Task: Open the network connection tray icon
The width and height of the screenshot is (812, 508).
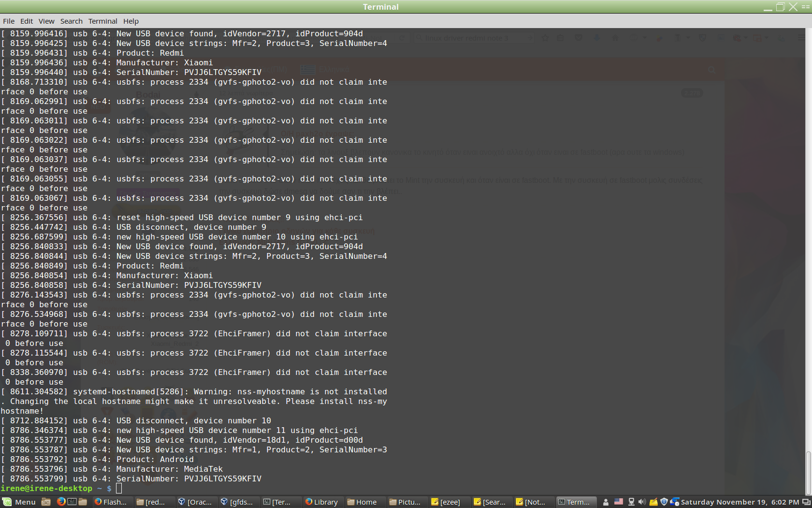Action: click(x=631, y=502)
